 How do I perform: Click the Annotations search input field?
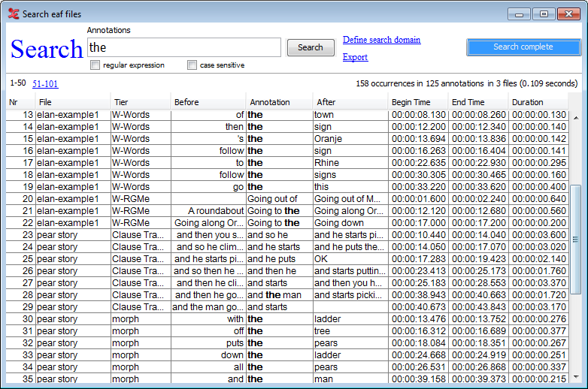click(x=183, y=47)
